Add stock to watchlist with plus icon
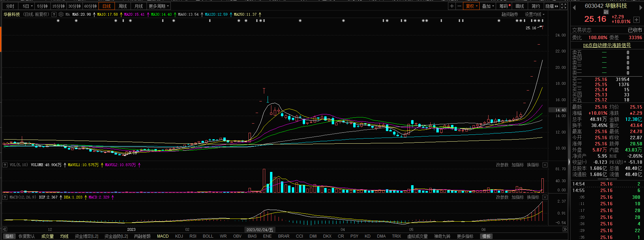The height and width of the screenshot is (240, 644). 636,20
